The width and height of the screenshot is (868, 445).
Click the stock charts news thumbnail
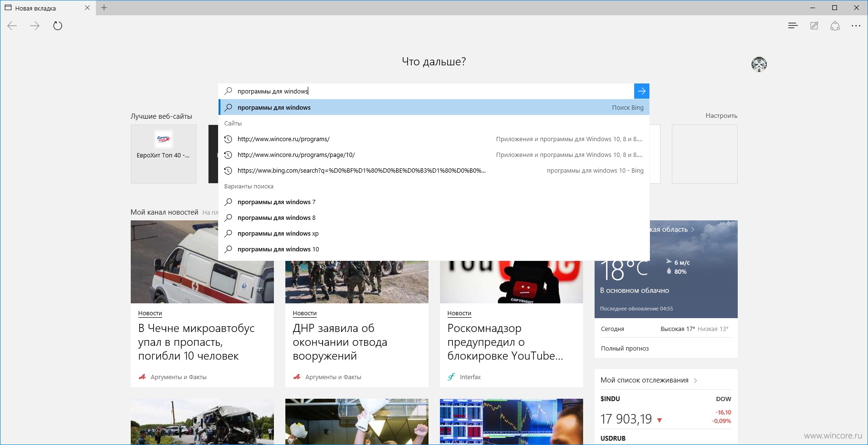coord(512,422)
